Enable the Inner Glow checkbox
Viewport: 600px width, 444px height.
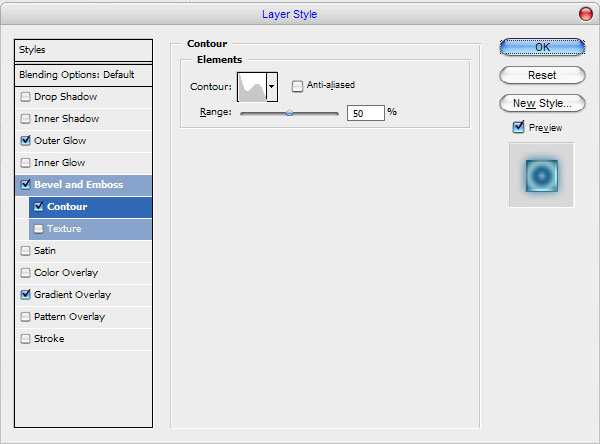point(25,163)
